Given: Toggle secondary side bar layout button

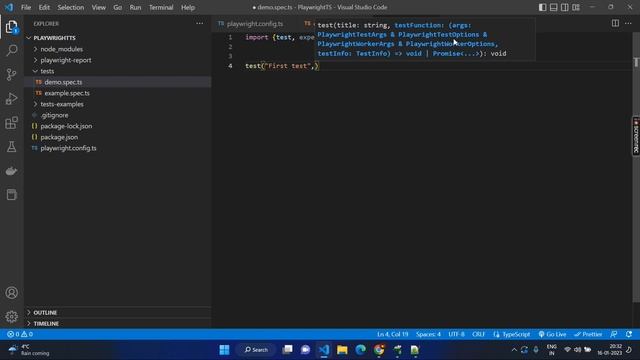Looking at the screenshot, I should tap(564, 7).
